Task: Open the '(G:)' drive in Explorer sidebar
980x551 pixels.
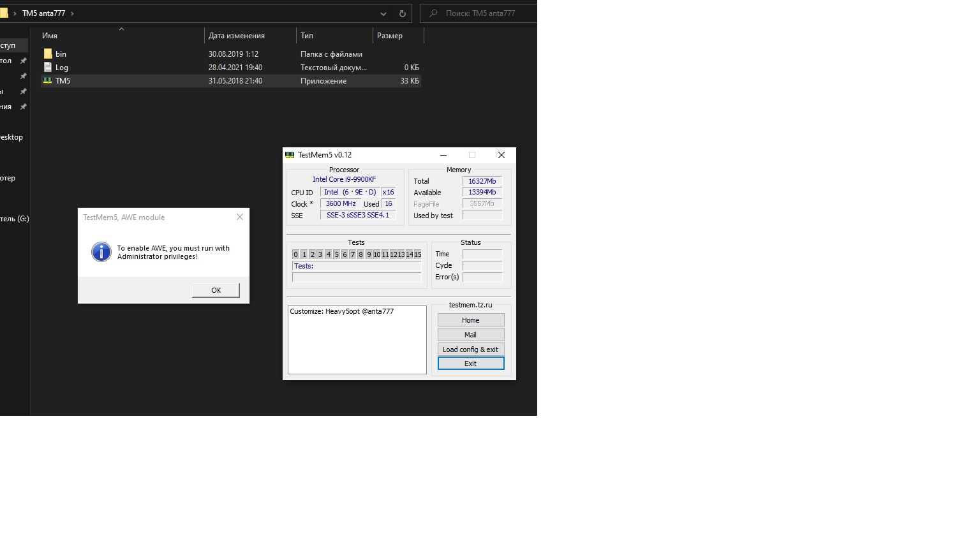Action: point(15,219)
